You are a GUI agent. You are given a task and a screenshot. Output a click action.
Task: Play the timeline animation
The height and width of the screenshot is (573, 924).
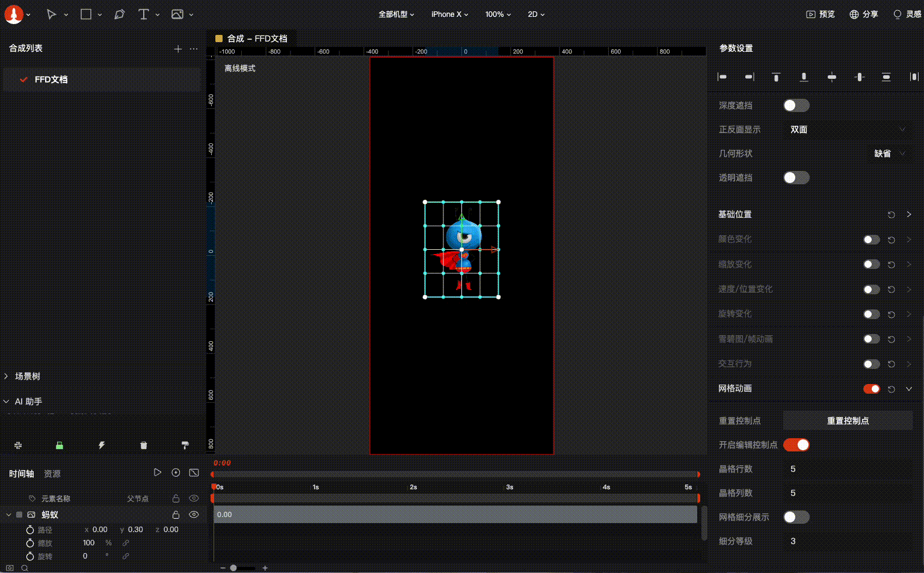pos(158,473)
